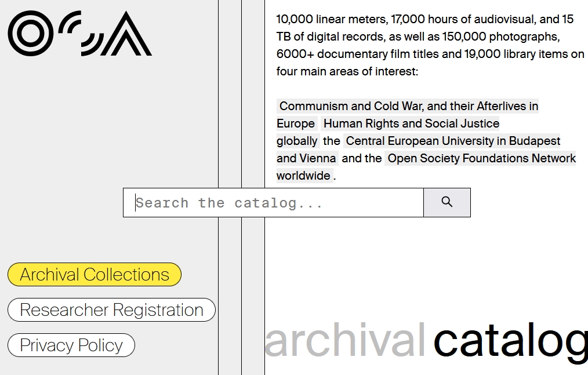
Task: Click the chevron-shaped 'A' in the logo
Action: (x=126, y=35)
